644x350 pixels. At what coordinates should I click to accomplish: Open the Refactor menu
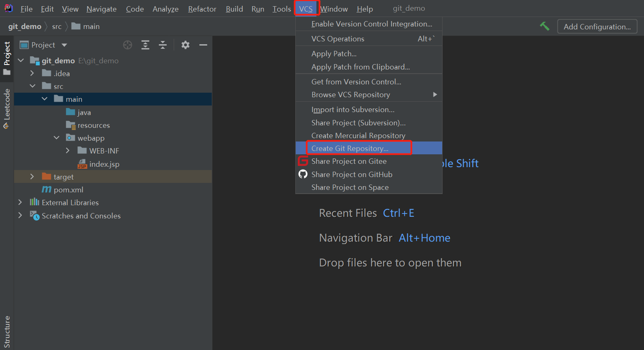(202, 9)
